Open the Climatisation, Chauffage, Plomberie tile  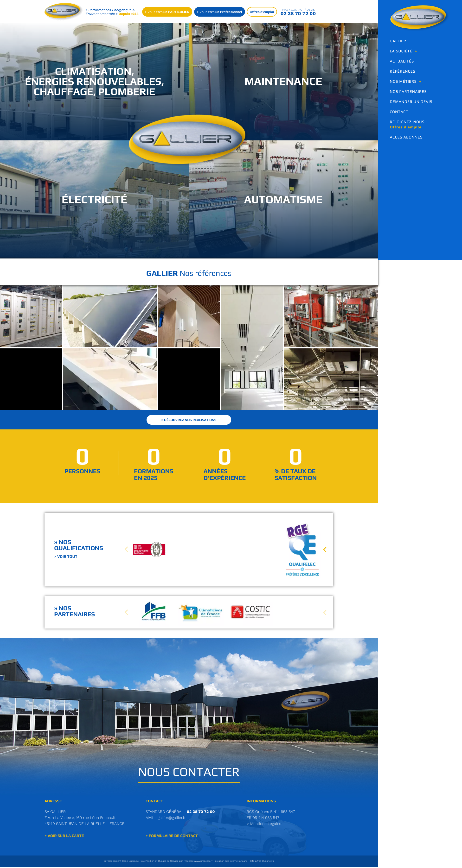point(94,82)
